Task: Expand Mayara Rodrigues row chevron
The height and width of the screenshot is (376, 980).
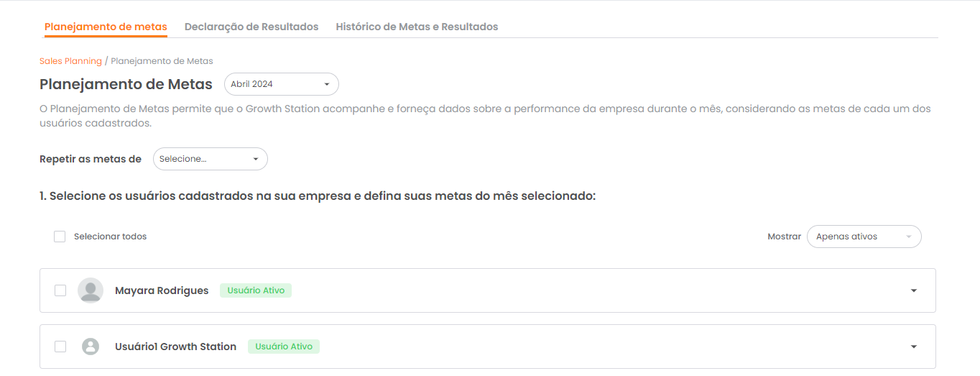Action: pyautogui.click(x=914, y=290)
